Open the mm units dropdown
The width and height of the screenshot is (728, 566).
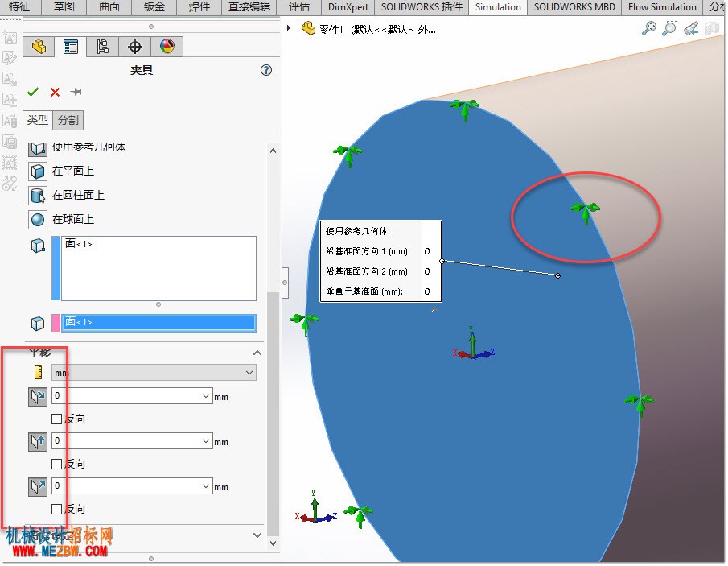tap(154, 373)
